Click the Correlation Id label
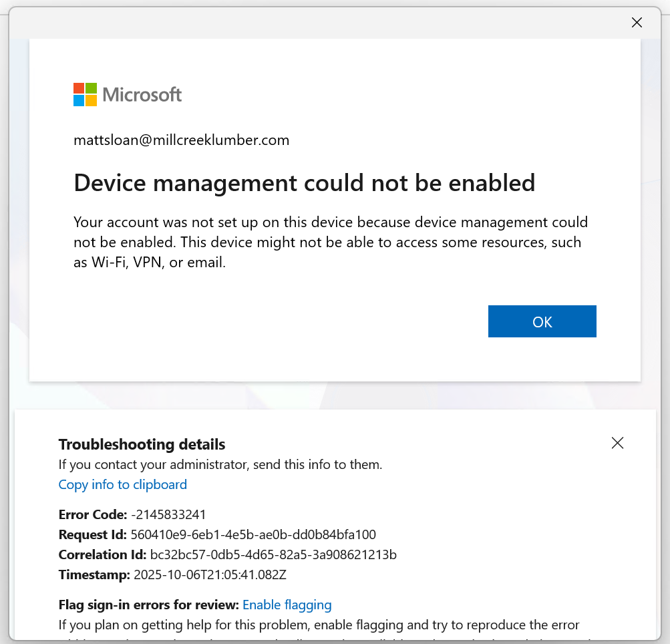 pyautogui.click(x=102, y=554)
